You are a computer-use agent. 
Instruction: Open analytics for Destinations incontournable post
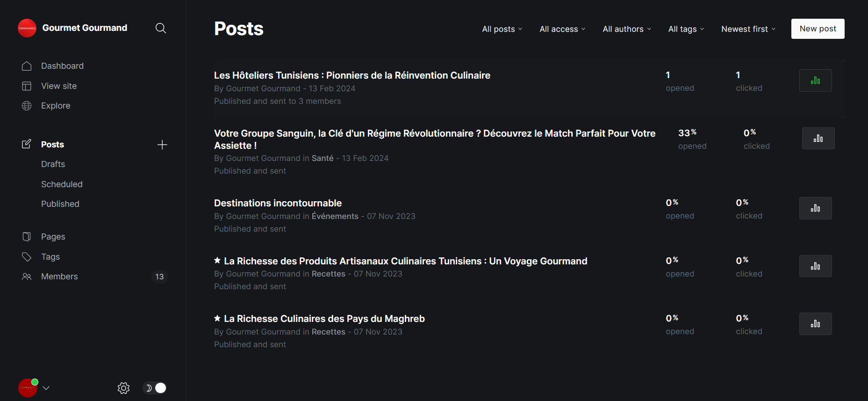[815, 208]
